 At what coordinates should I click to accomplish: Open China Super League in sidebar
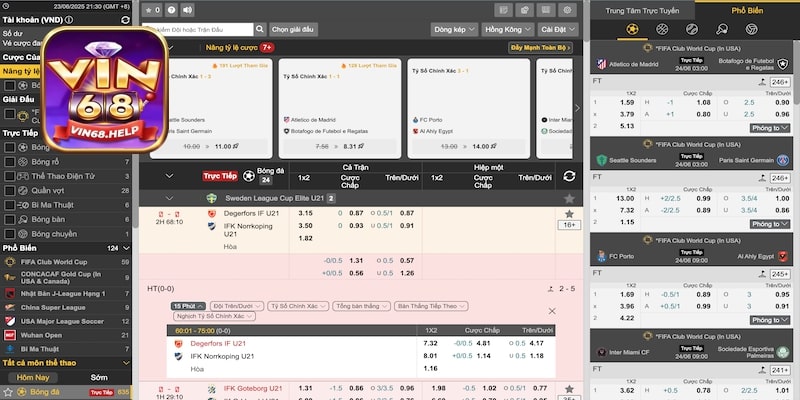pyautogui.click(x=66, y=307)
